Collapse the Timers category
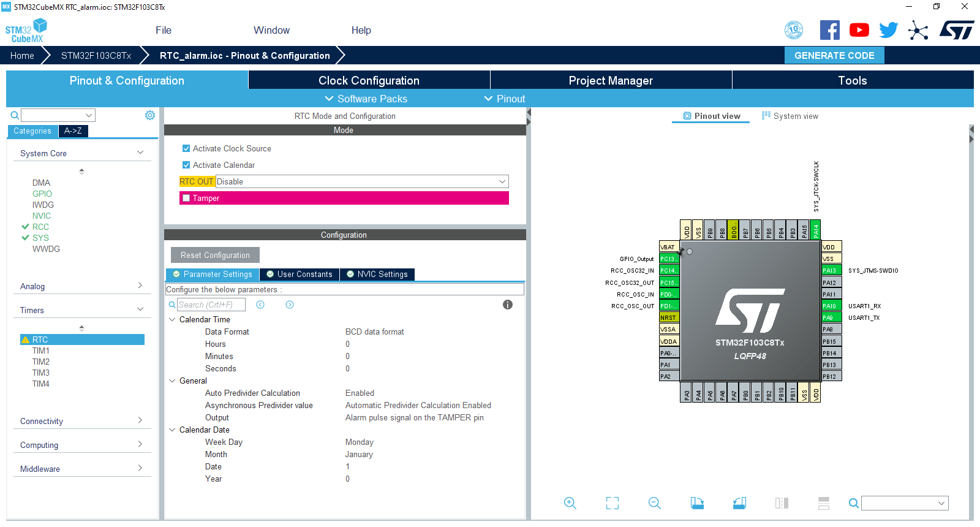Image resolution: width=980 pixels, height=527 pixels. click(x=140, y=309)
